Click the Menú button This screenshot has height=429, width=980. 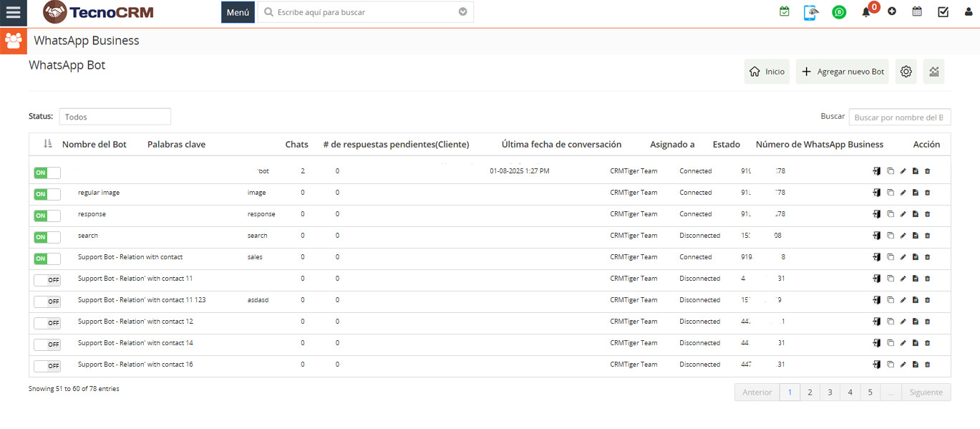[238, 12]
